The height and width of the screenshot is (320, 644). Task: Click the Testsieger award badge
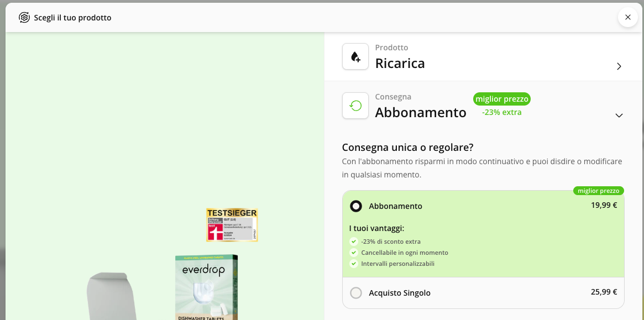(x=232, y=225)
